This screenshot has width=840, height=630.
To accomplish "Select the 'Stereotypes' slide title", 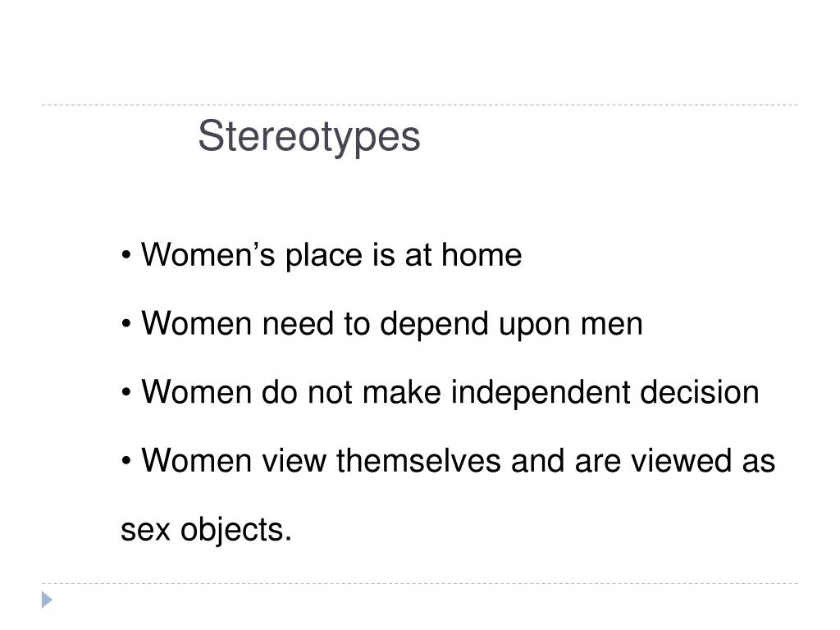I will click(x=309, y=137).
